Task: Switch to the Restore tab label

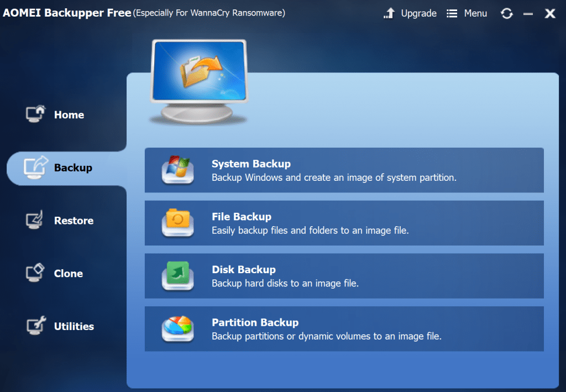Action: (x=74, y=221)
